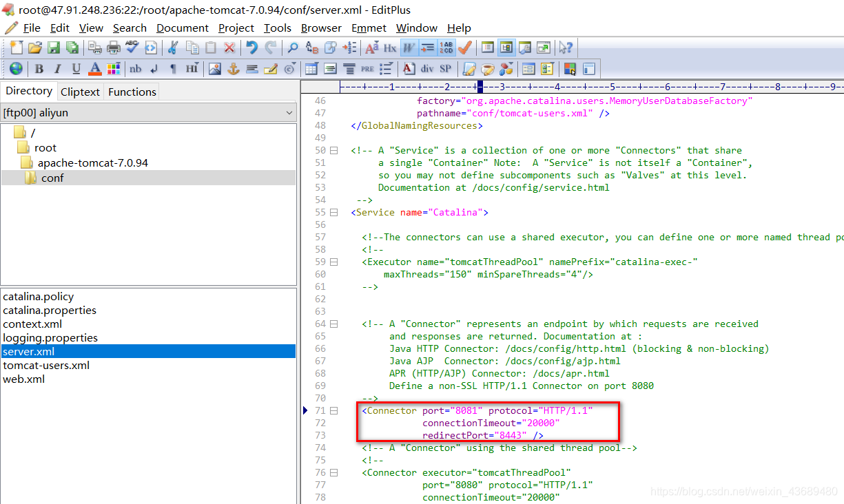Switch to the Functions tab
This screenshot has width=844, height=504.
click(x=132, y=92)
